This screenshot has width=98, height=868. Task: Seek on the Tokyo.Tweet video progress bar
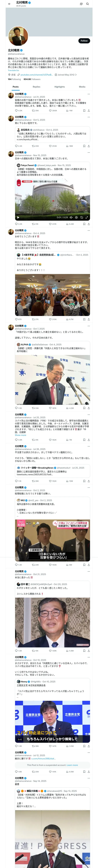(52, 213)
